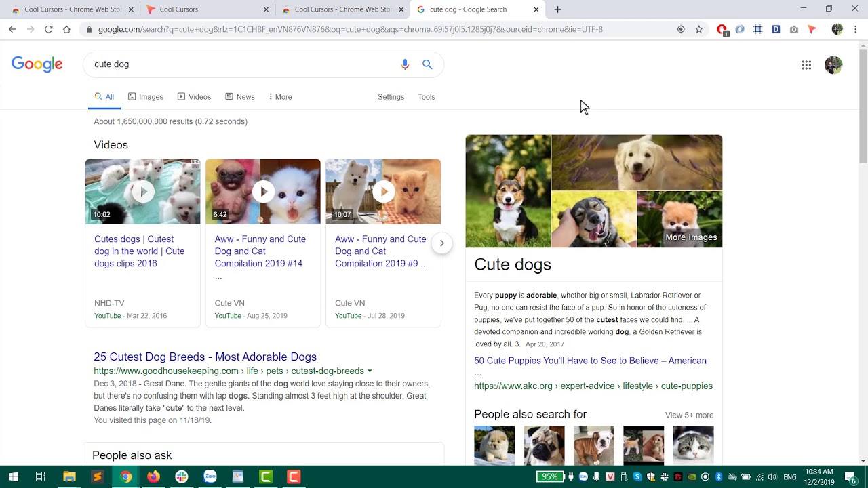Open Slack from the taskbar

pyautogui.click(x=181, y=476)
